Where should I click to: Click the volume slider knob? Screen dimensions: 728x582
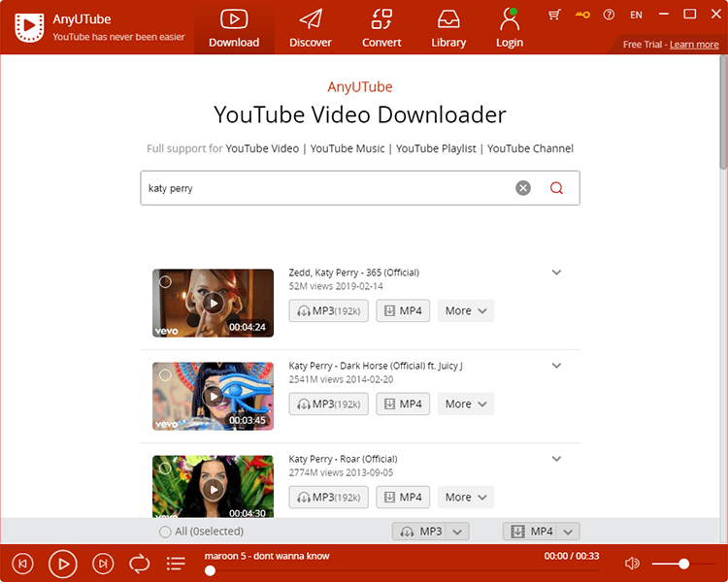click(683, 564)
